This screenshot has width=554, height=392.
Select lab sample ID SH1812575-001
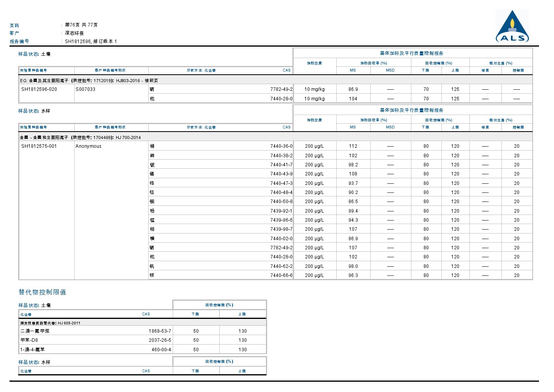39,146
